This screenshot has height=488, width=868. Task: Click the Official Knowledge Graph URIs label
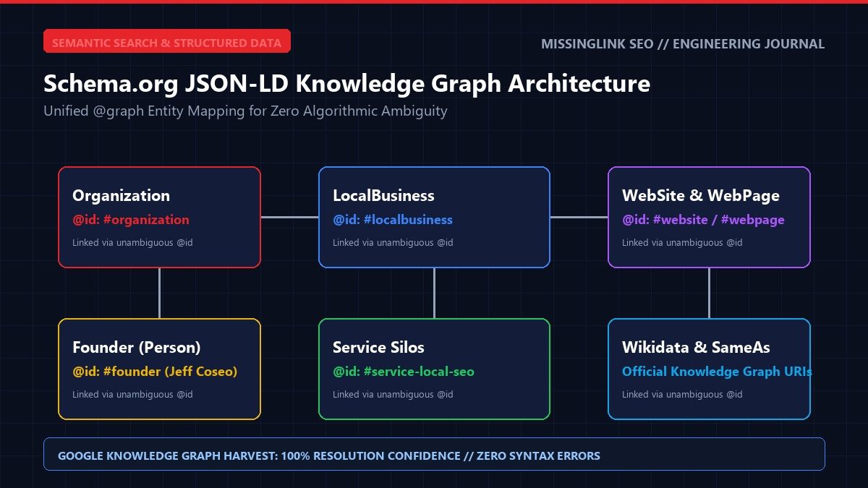[x=716, y=372]
